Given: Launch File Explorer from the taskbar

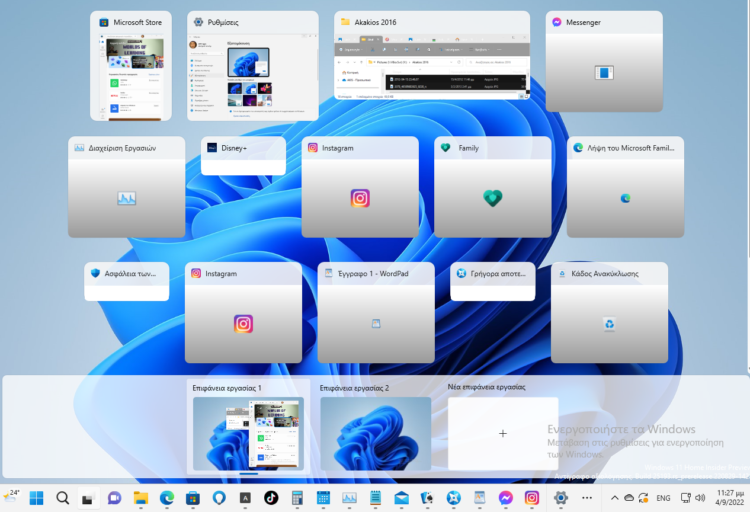Looking at the screenshot, I should 141,498.
